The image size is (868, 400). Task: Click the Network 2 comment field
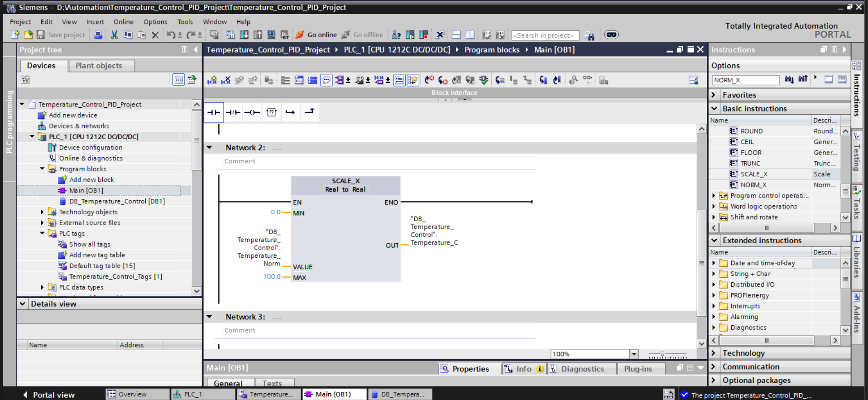pos(379,161)
